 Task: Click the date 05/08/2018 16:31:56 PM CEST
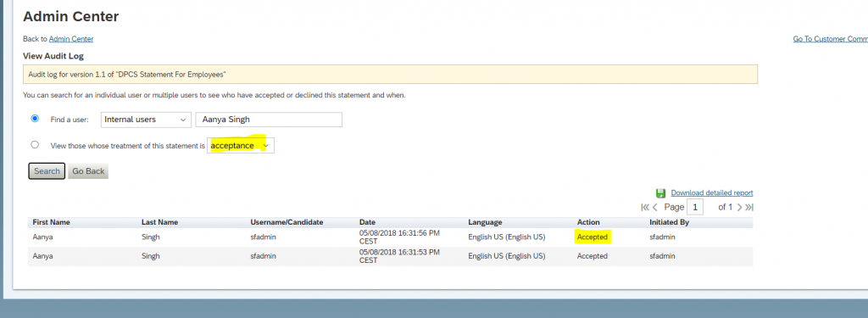pos(399,237)
